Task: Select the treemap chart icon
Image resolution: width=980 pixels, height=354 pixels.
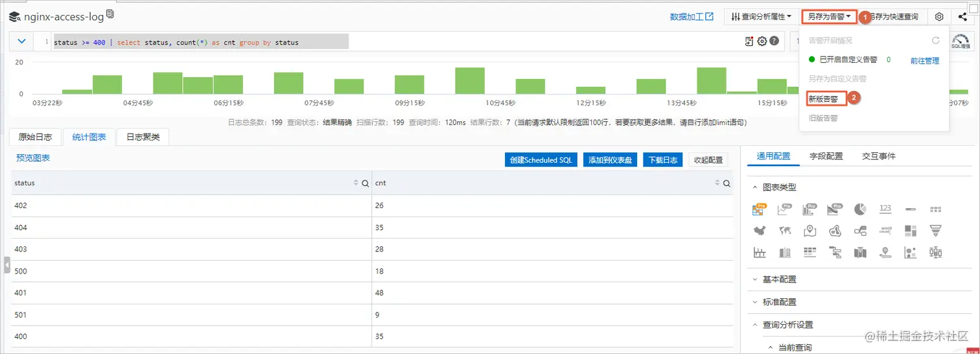Action: point(911,230)
